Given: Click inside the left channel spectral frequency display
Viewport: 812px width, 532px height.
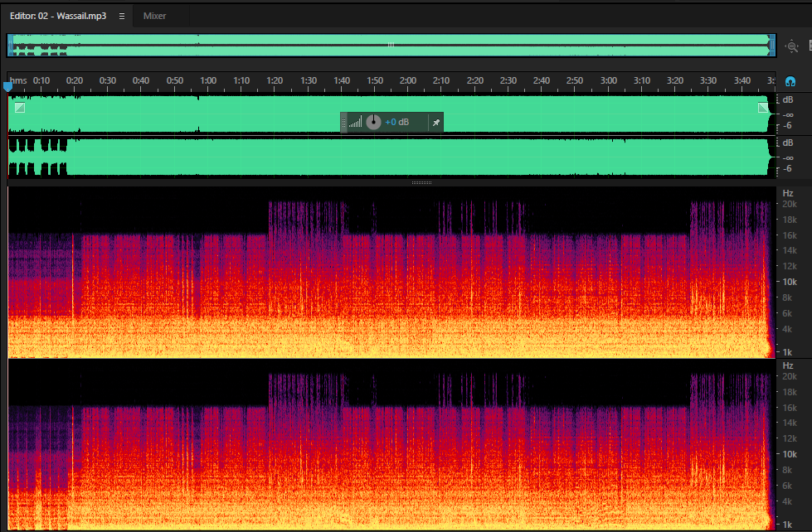Looking at the screenshot, I should tap(391, 272).
